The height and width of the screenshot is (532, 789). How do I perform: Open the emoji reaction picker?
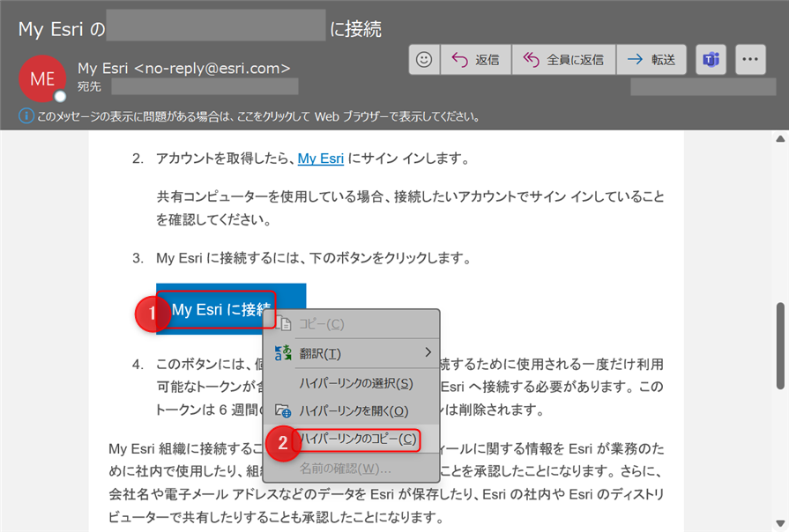(424, 60)
